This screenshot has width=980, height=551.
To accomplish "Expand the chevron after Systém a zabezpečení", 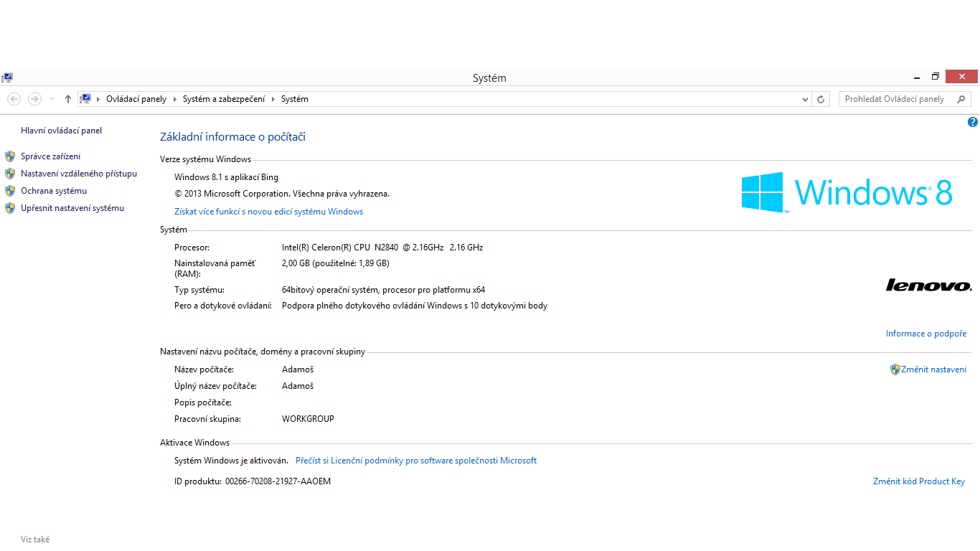I will (x=273, y=99).
